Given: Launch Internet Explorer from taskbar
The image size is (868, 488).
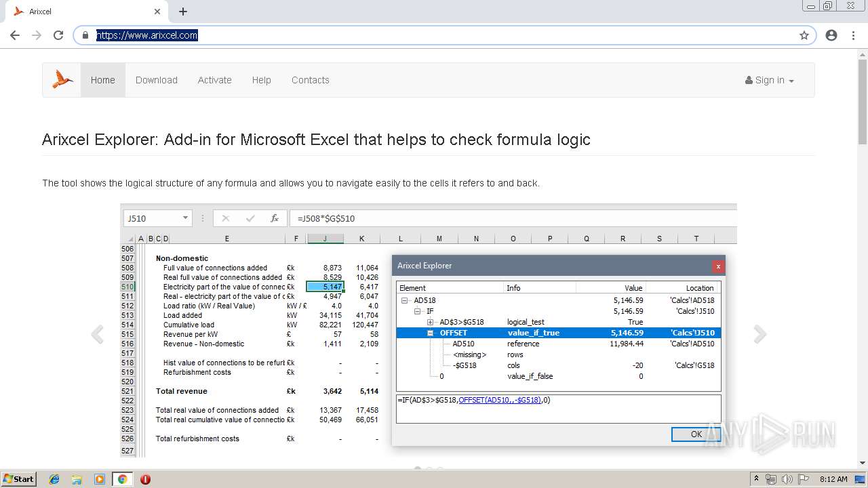Looking at the screenshot, I should point(54,479).
